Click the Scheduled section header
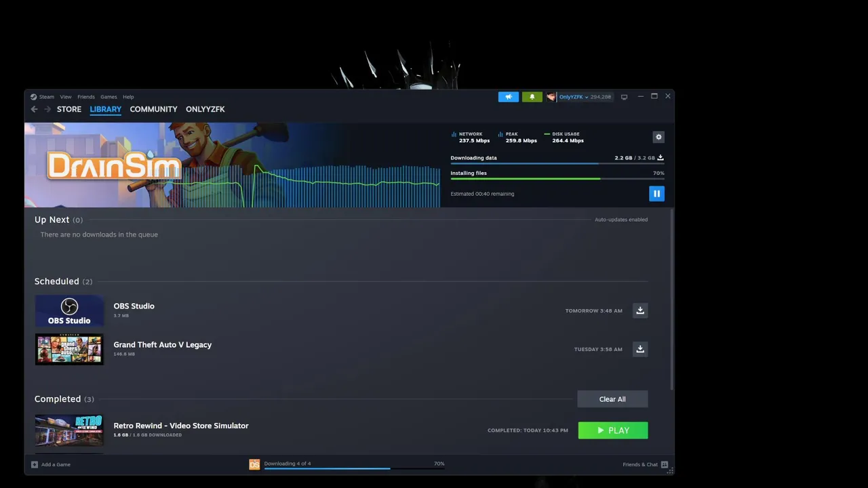The width and height of the screenshot is (868, 488). tap(63, 281)
